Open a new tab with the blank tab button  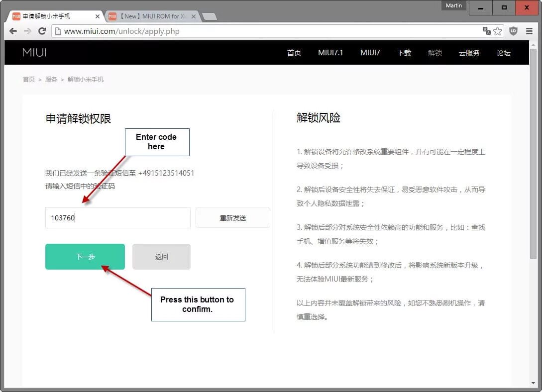[209, 16]
